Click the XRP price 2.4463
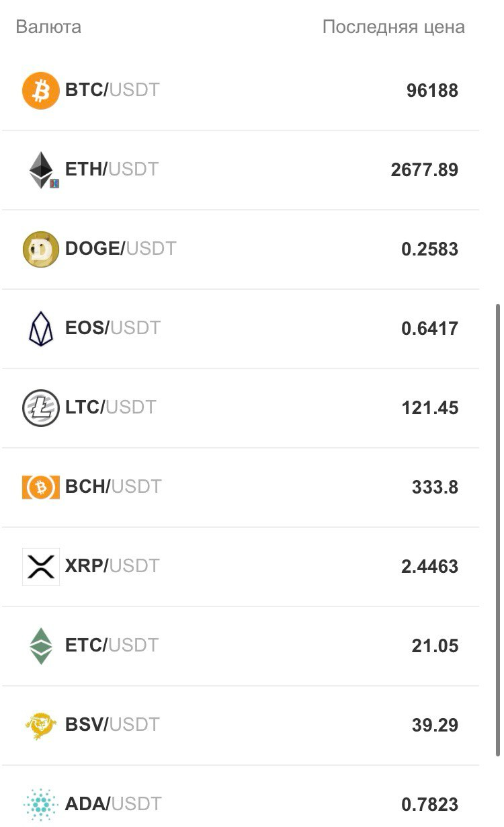Image resolution: width=504 pixels, height=827 pixels. (x=430, y=567)
